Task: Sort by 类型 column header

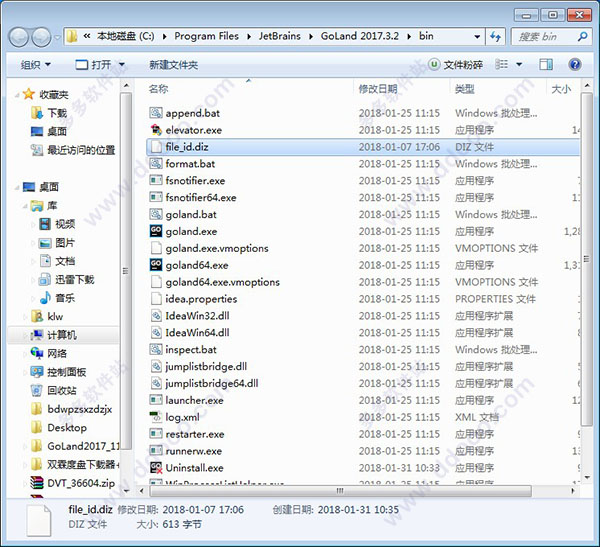Action: [465, 89]
